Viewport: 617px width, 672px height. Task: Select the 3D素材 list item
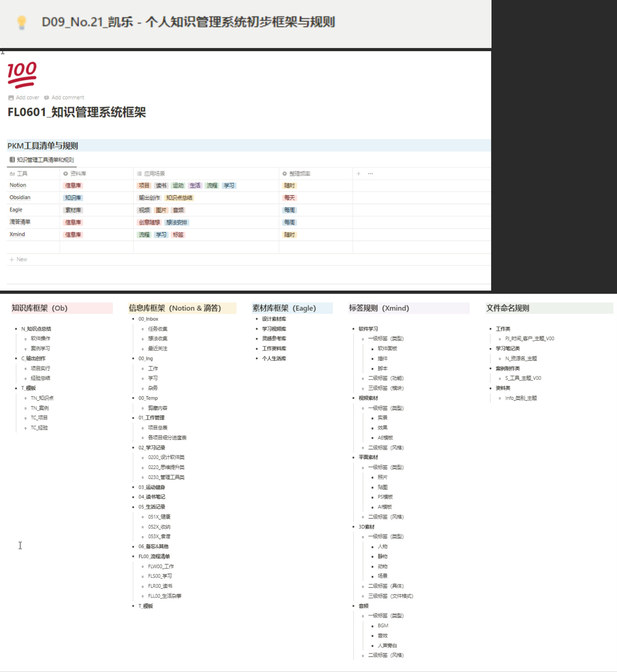pyautogui.click(x=367, y=527)
